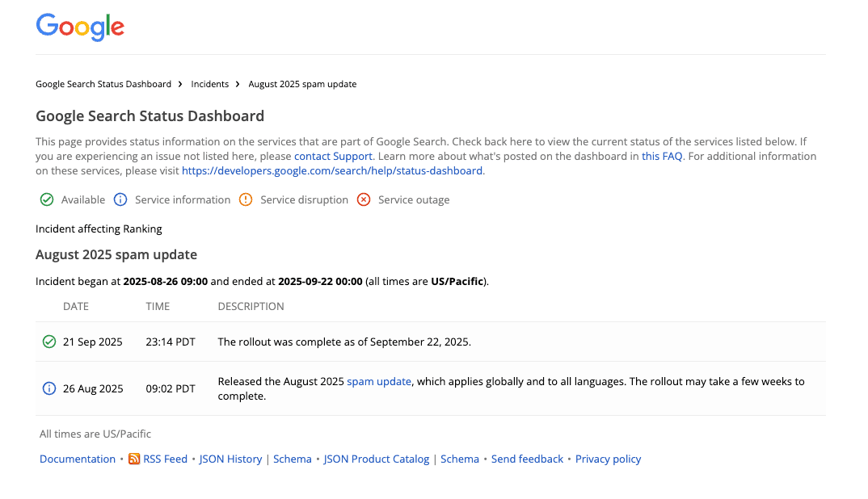868x499 pixels.
Task: Click the red Service outage legend icon
Action: point(364,199)
